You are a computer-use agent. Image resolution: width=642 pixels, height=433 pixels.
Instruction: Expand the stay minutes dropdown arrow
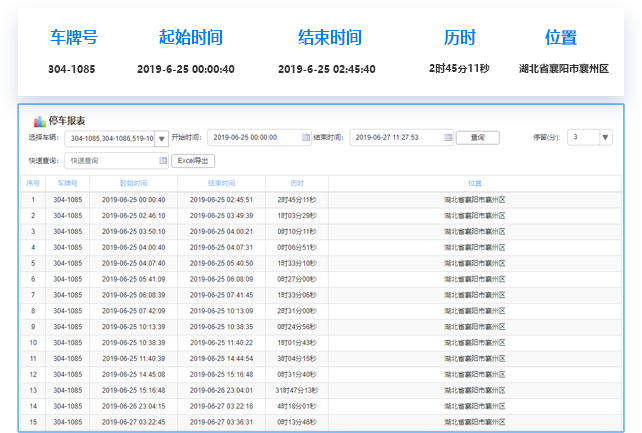[x=606, y=138]
